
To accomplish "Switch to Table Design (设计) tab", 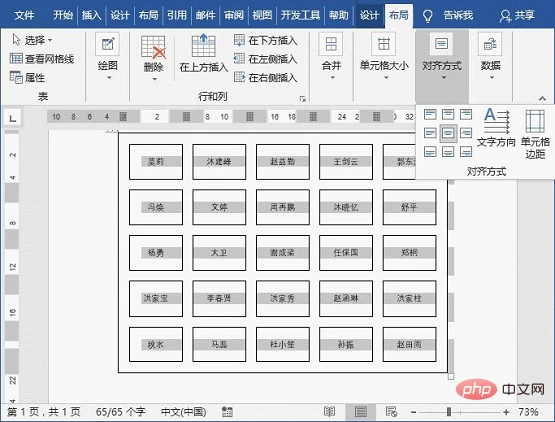I will point(369,15).
